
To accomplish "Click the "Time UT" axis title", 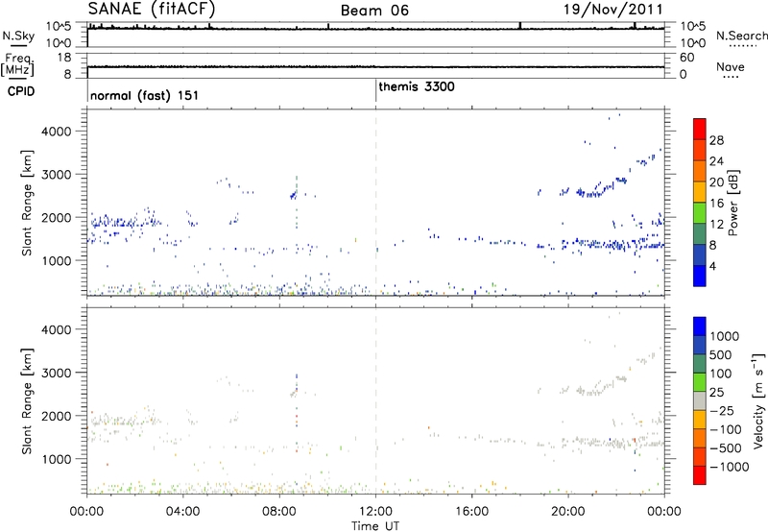I will coord(375,525).
